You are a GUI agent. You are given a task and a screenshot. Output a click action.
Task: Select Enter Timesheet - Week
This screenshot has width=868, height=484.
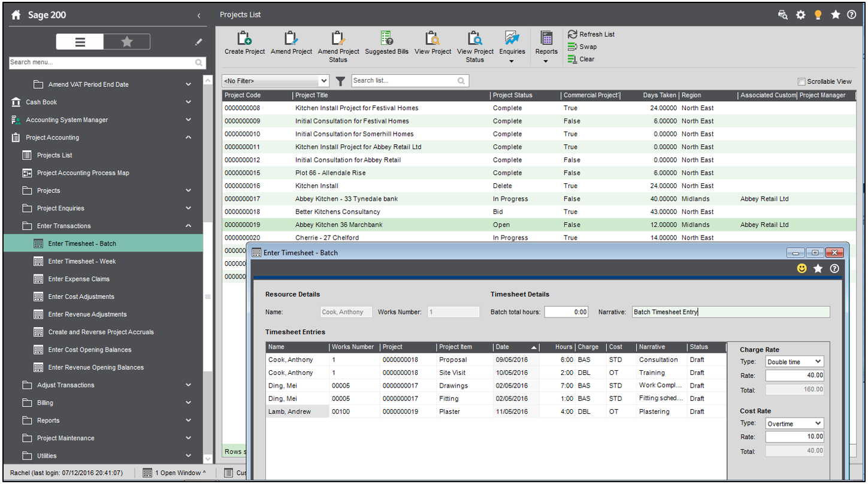82,261
